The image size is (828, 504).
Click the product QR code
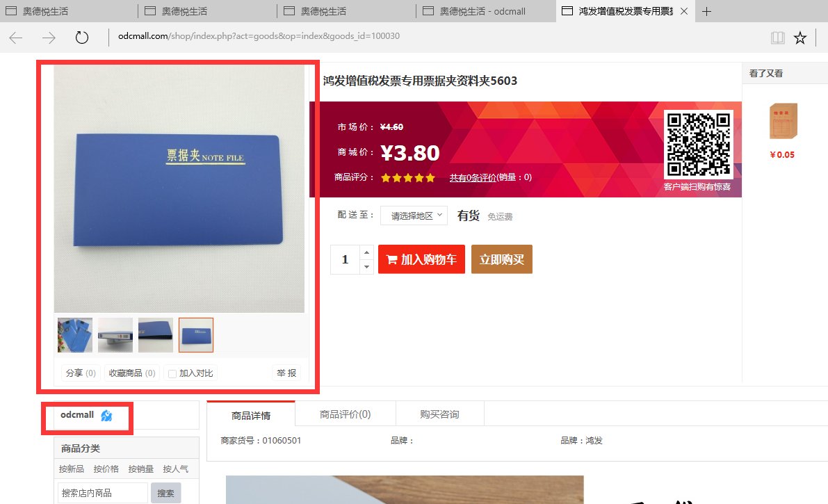pos(698,144)
